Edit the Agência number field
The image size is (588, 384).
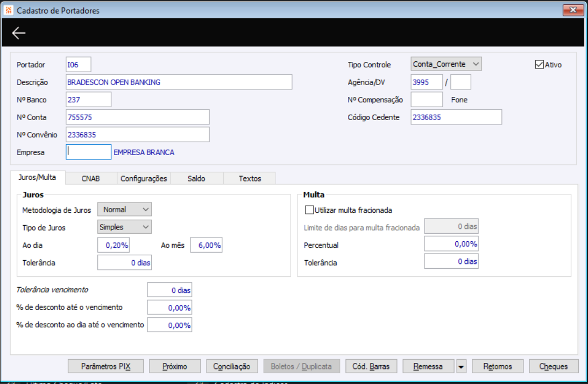[x=427, y=82]
